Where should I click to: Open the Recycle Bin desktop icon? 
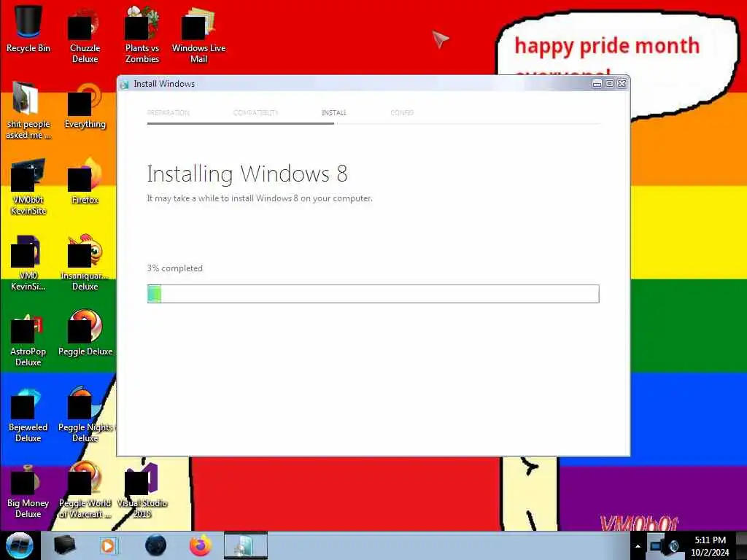[x=28, y=29]
